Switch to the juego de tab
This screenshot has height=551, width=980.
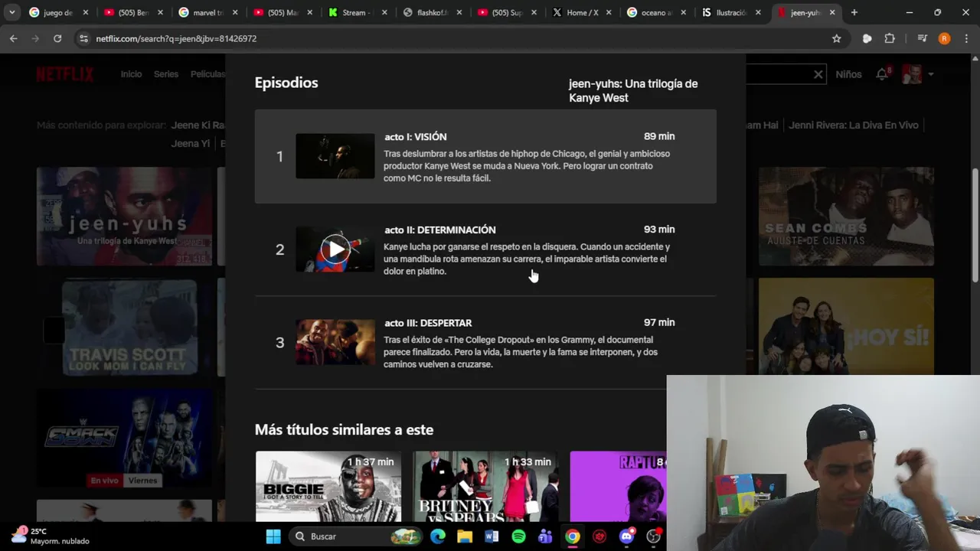(x=58, y=12)
